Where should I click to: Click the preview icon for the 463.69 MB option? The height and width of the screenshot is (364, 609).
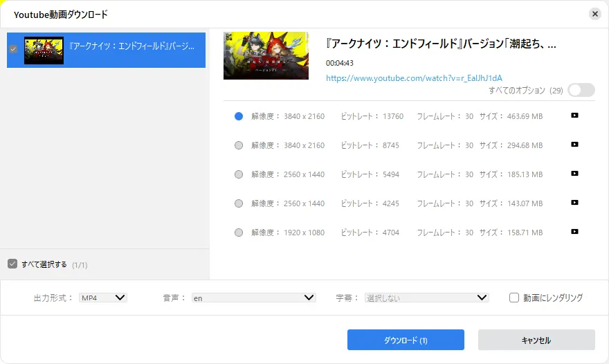574,116
